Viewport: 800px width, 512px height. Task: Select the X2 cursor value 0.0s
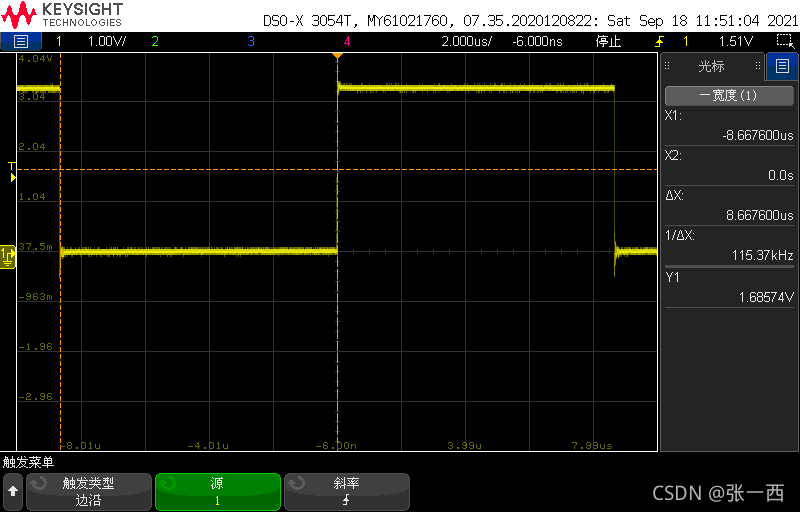tap(781, 175)
